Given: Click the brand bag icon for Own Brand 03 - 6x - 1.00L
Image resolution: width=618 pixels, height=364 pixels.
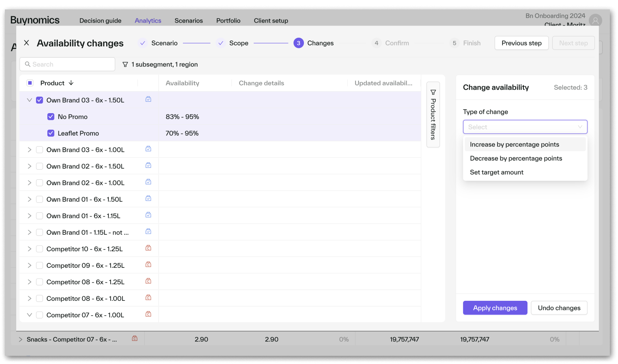Looking at the screenshot, I should 148,149.
